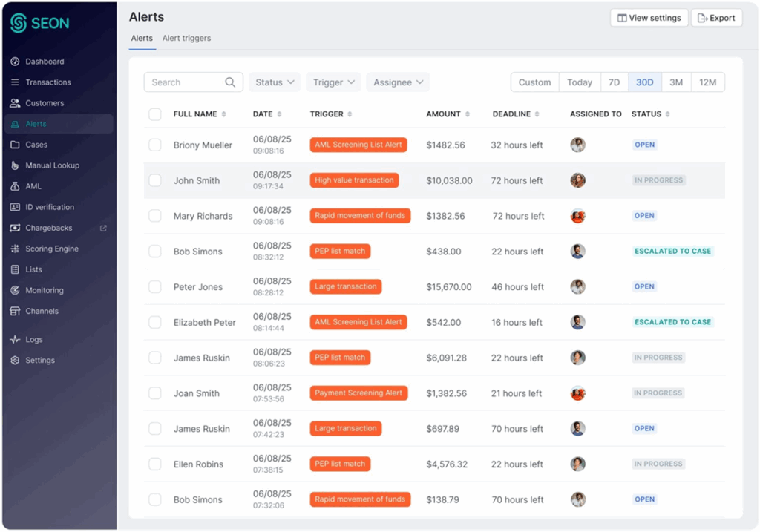
Task: Open View settings button
Action: pos(649,18)
